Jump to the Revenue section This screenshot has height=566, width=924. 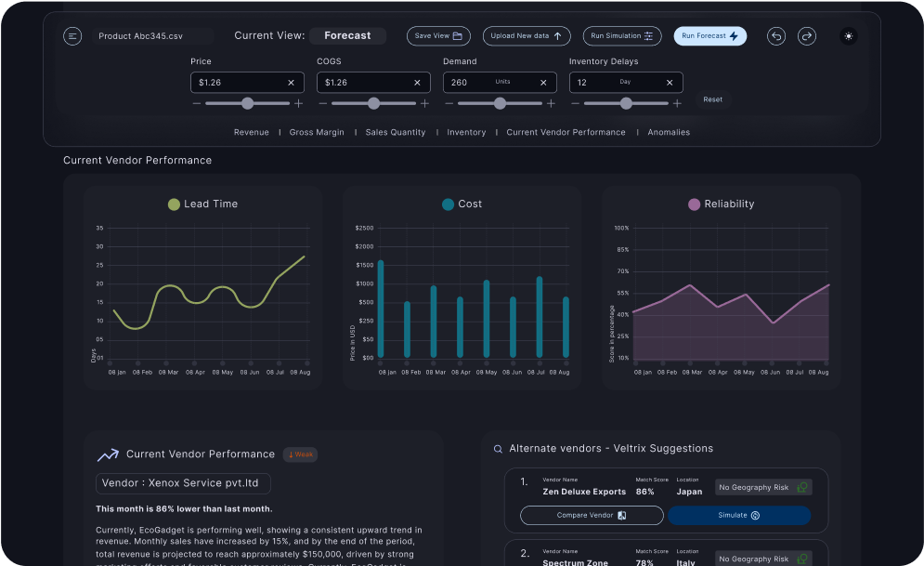[251, 133]
